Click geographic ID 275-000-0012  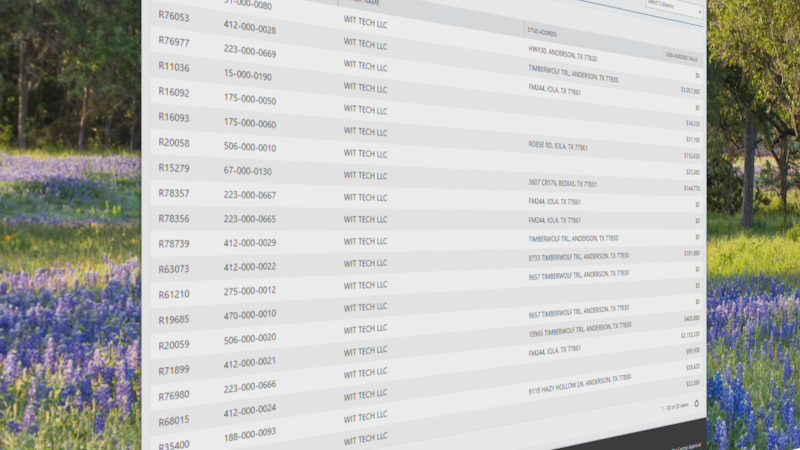tap(249, 291)
